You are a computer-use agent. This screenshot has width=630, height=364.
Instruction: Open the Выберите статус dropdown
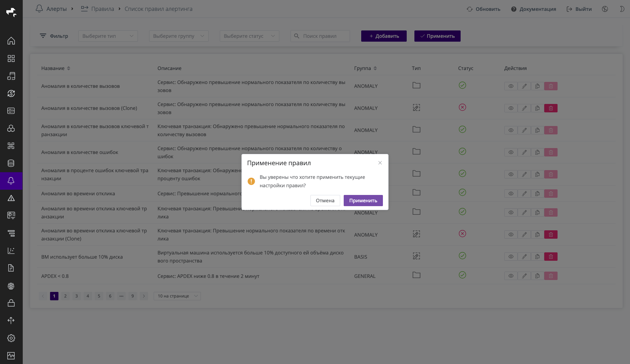coord(250,36)
